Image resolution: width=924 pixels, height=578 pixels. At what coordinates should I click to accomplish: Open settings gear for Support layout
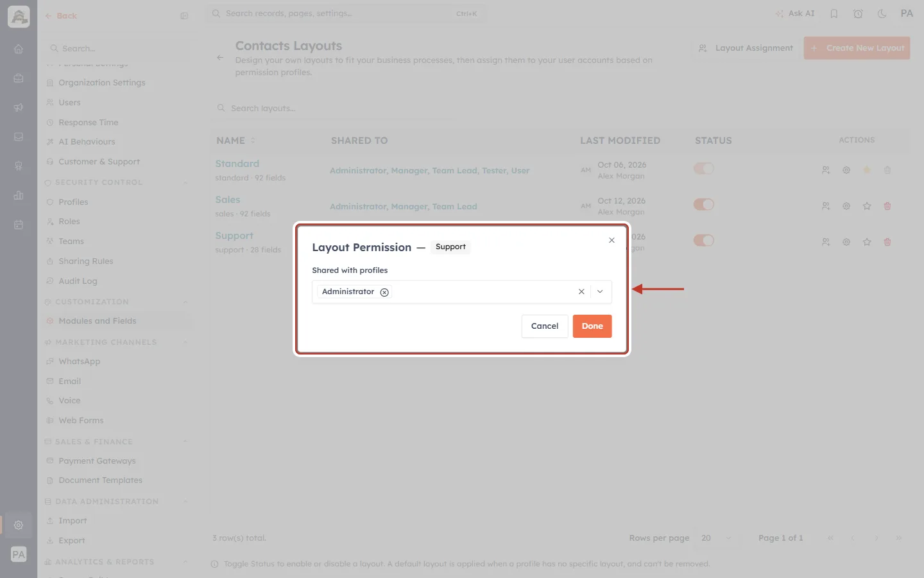pyautogui.click(x=846, y=242)
